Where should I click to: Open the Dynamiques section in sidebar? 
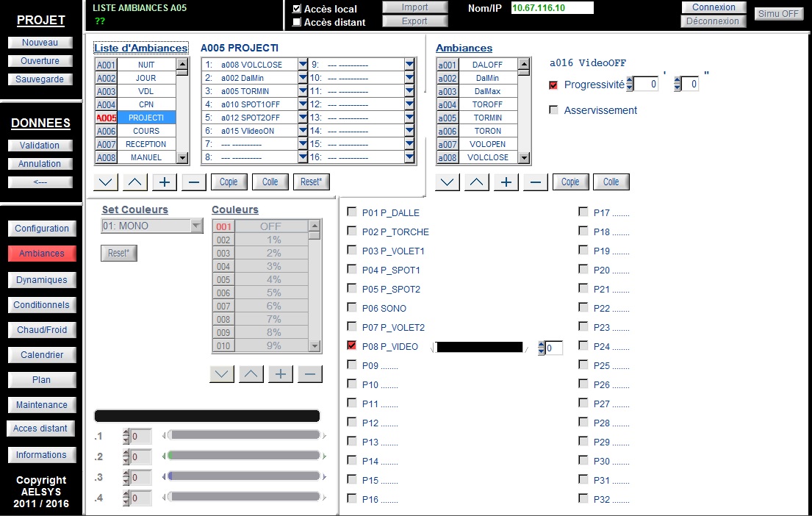click(x=42, y=280)
